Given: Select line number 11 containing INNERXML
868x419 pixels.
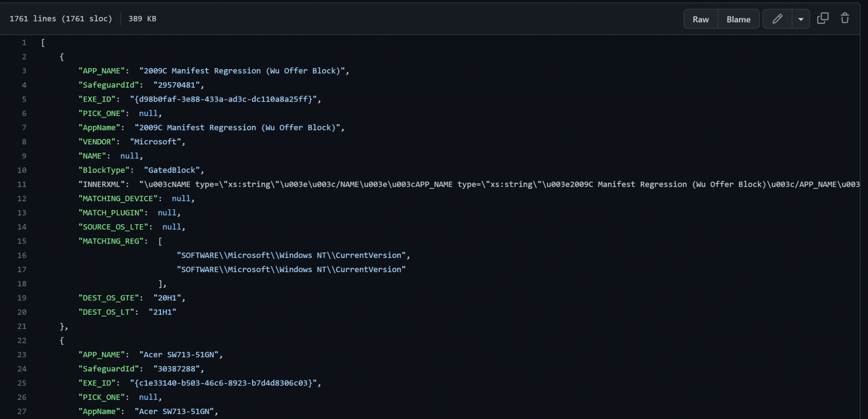Looking at the screenshot, I should (x=22, y=184).
